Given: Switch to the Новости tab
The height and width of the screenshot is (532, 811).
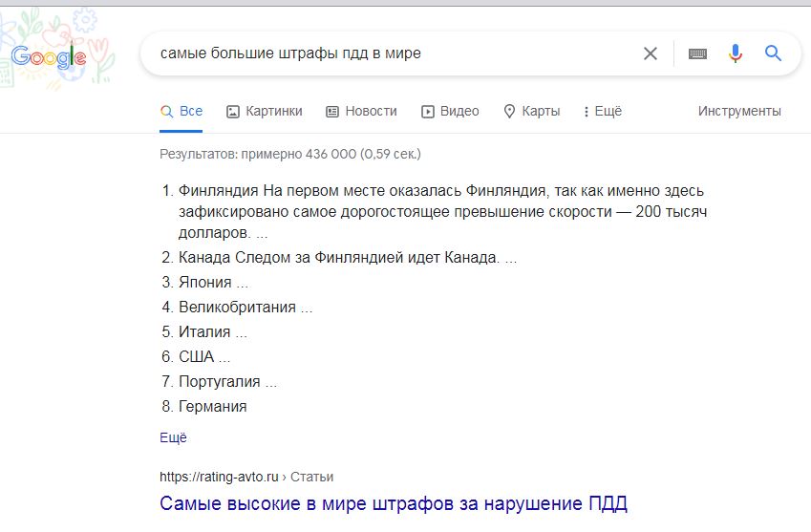Looking at the screenshot, I should 361,111.
